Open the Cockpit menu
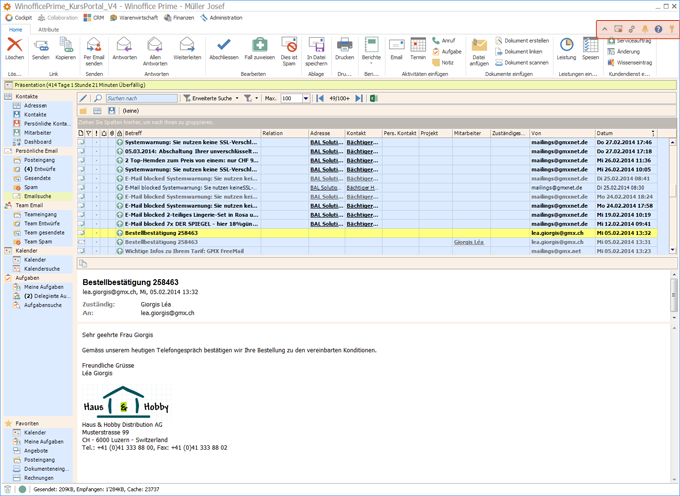 [x=18, y=18]
